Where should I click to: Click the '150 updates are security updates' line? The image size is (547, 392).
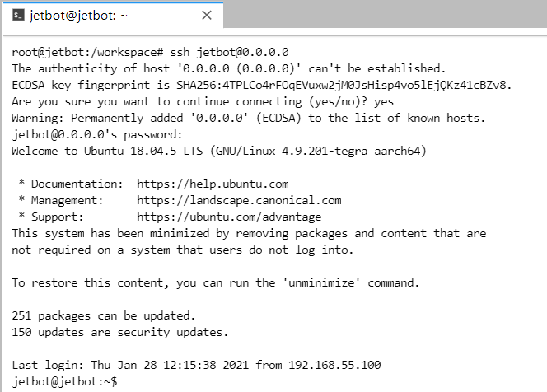[120, 332]
